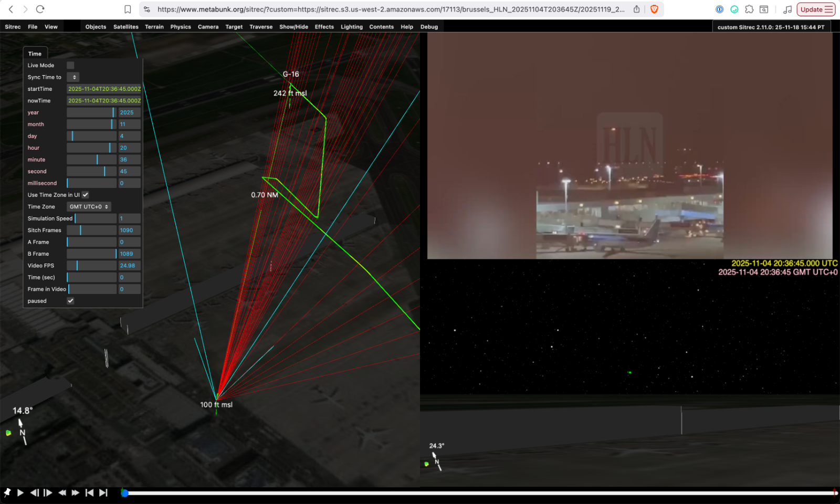Click the pin icon in playback bar
The width and height of the screenshot is (840, 504).
coord(7,492)
